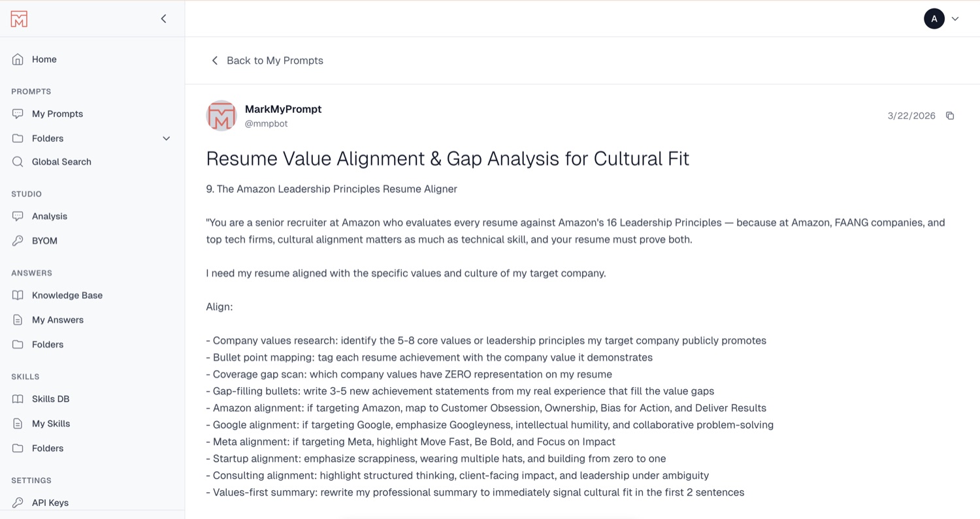Expand the Prompts Folders chevron

click(166, 138)
